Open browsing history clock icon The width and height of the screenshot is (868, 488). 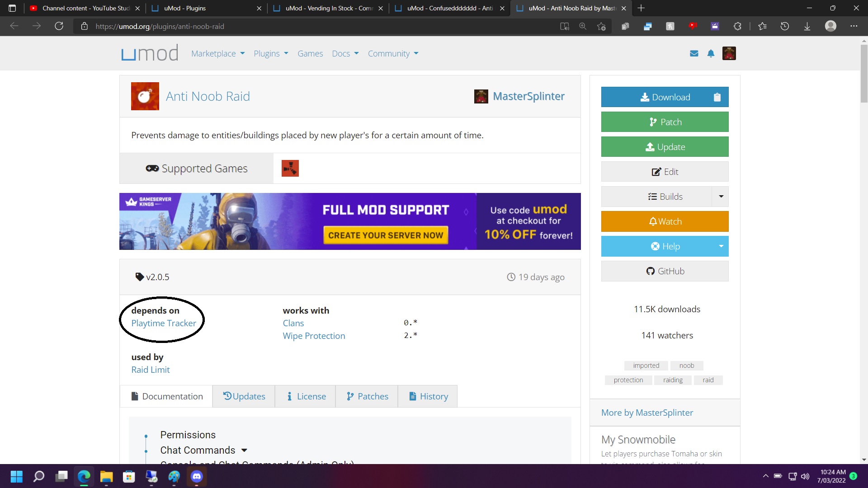point(785,26)
